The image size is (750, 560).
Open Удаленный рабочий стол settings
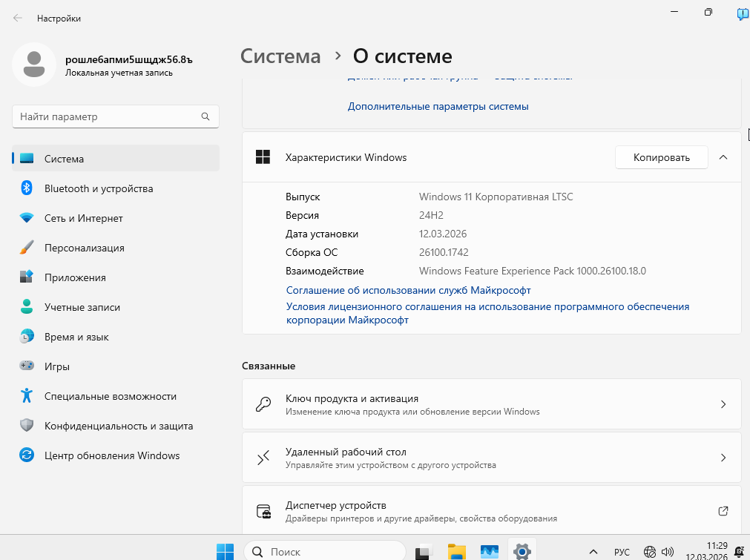(x=491, y=458)
